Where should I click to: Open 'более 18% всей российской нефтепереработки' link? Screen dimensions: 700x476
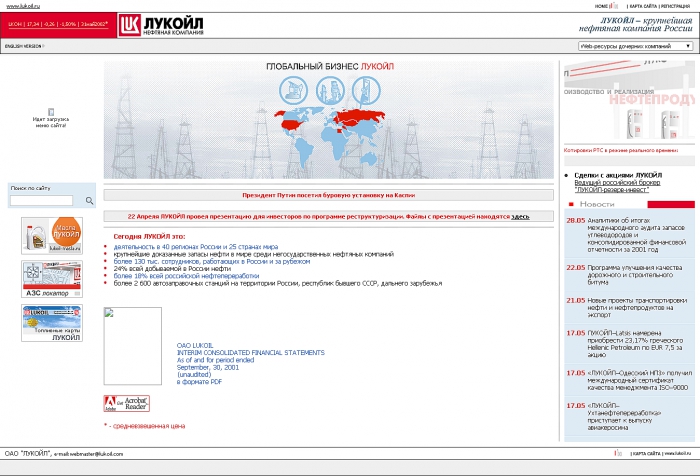(x=186, y=276)
